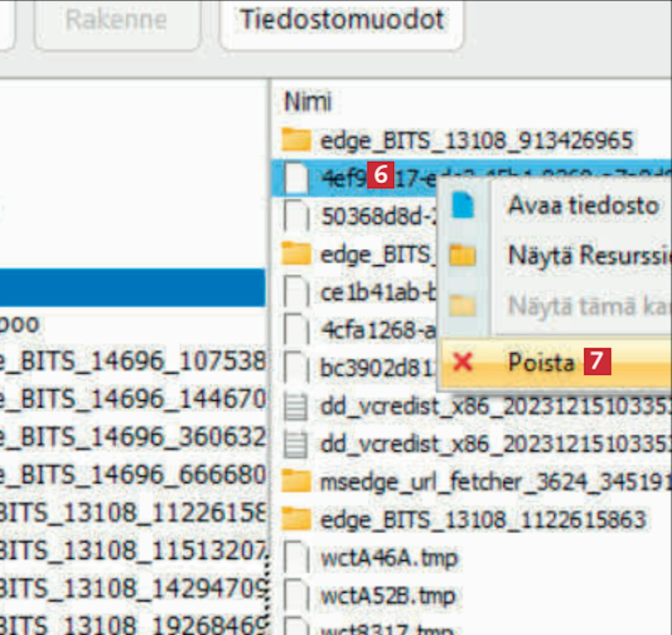The height and width of the screenshot is (635, 672).
Task: Click folder icon of edge_BITS_13108_913426965
Action: 296,140
